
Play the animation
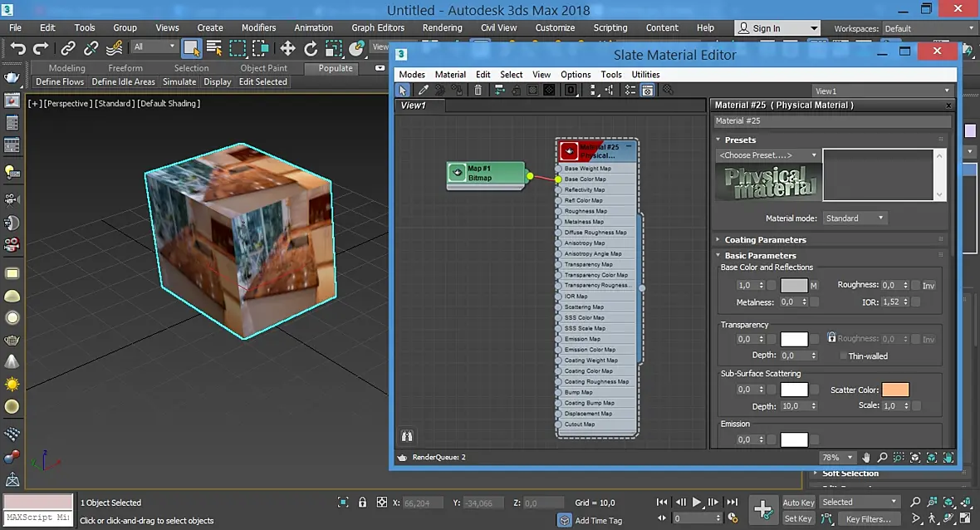(696, 502)
